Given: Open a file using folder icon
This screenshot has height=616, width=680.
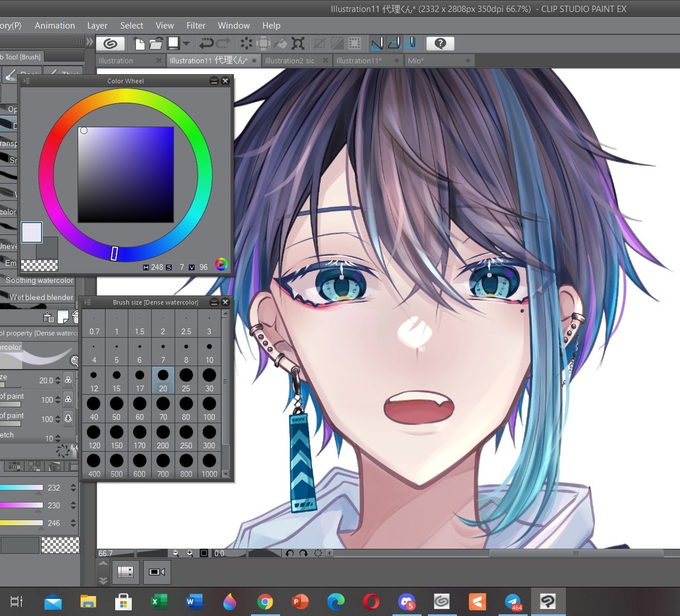Looking at the screenshot, I should tap(156, 43).
